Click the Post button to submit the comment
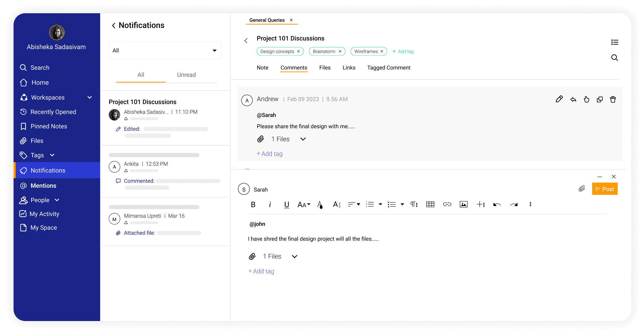The image size is (644, 334). click(x=605, y=189)
